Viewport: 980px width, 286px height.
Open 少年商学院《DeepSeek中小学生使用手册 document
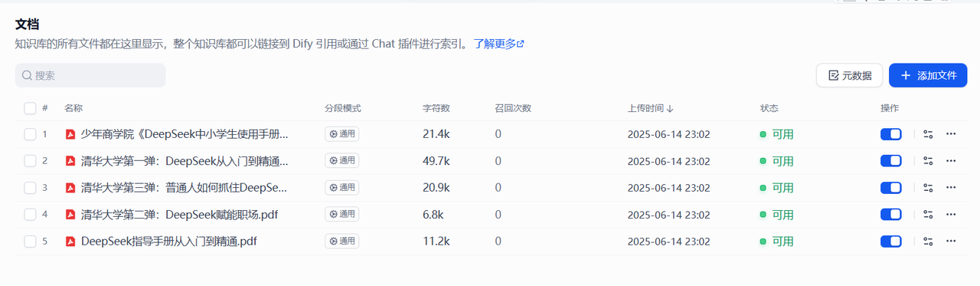185,134
